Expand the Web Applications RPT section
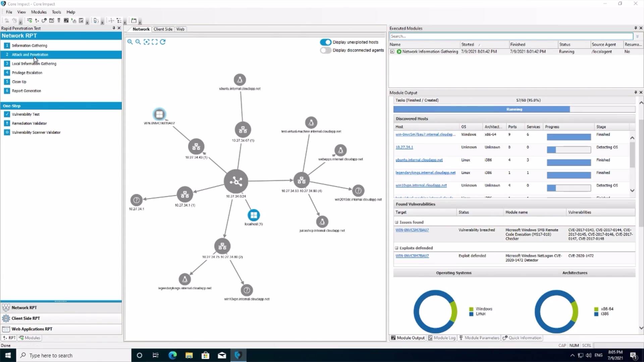This screenshot has width=644, height=362. coord(61,329)
